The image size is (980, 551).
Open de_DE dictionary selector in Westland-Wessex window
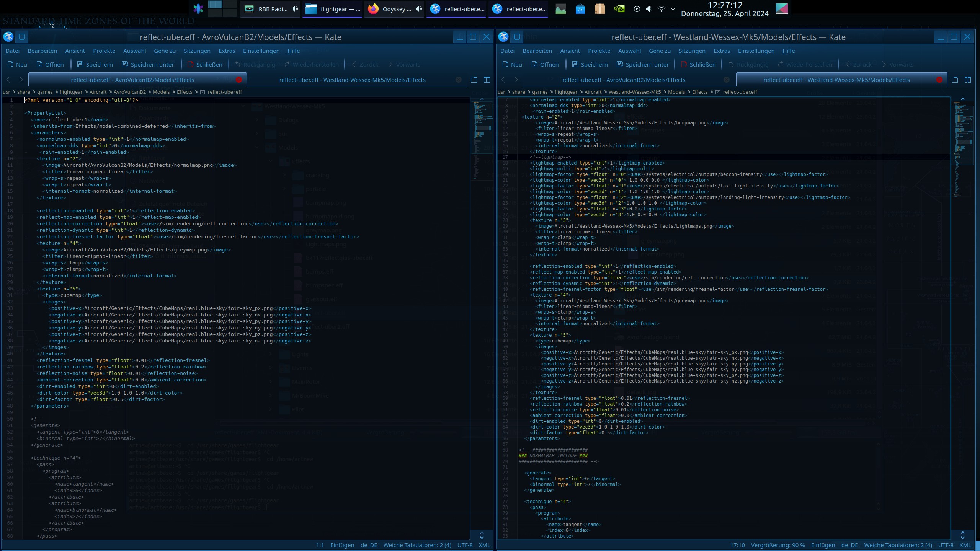849,545
